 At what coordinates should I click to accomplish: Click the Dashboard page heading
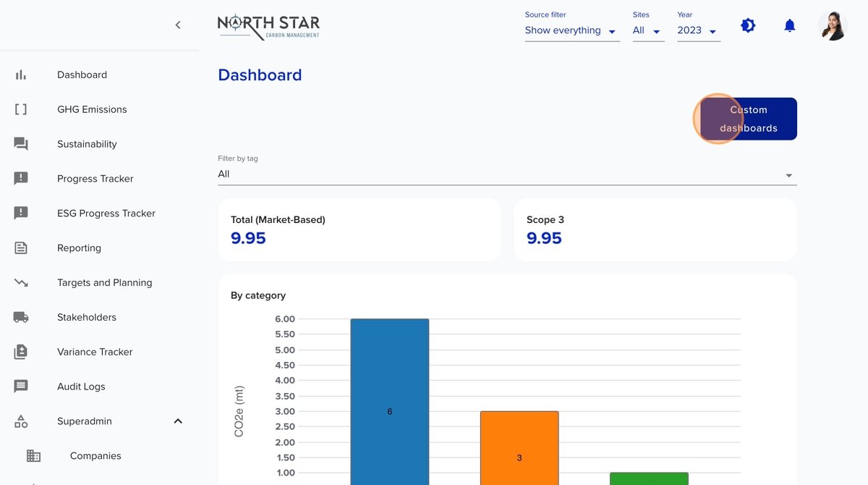(x=260, y=75)
